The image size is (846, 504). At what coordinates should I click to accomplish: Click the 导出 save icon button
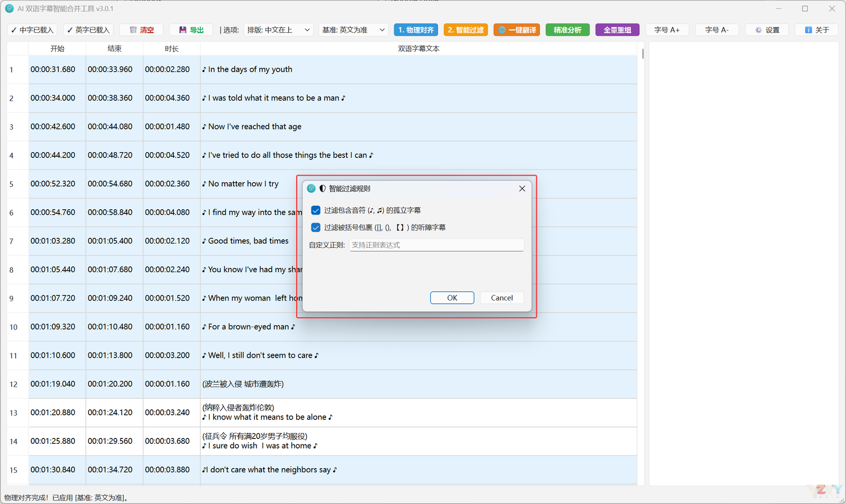pos(191,30)
